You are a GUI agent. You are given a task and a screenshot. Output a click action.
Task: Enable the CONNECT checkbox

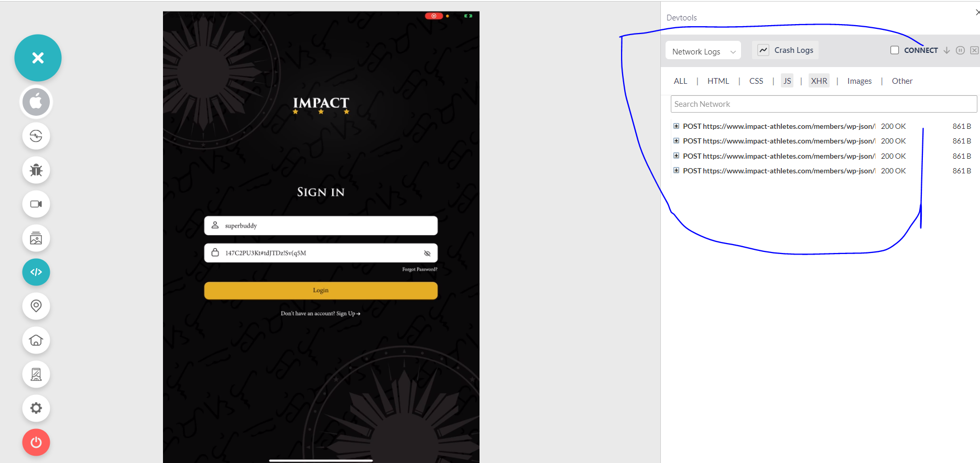[x=895, y=50]
